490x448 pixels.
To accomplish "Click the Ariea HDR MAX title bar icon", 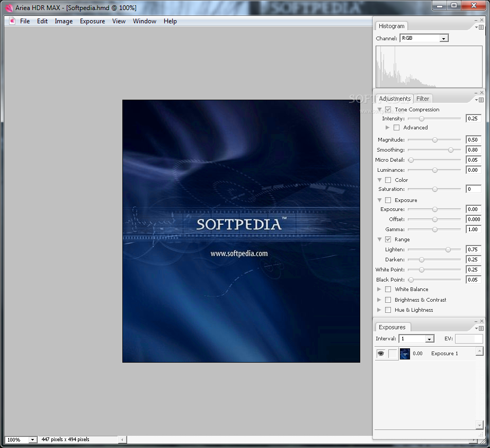I will 9,8.
